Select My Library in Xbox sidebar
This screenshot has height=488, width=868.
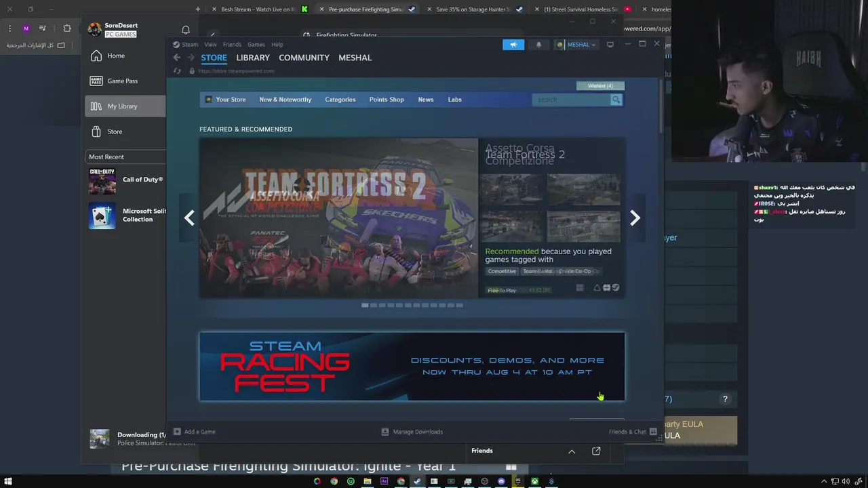125,106
